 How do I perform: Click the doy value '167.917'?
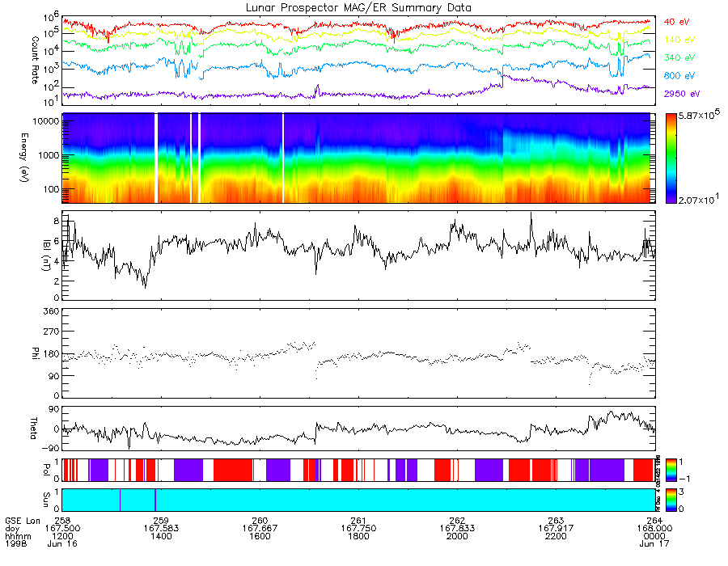pos(556,529)
